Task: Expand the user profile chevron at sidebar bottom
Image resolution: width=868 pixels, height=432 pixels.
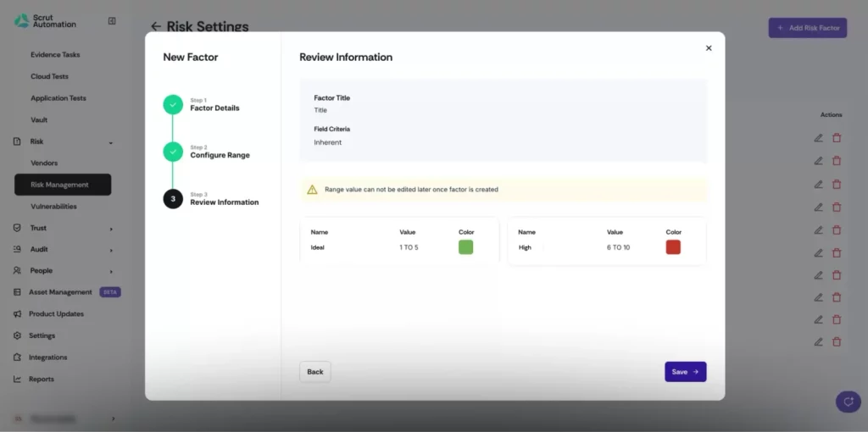Action: (113, 418)
